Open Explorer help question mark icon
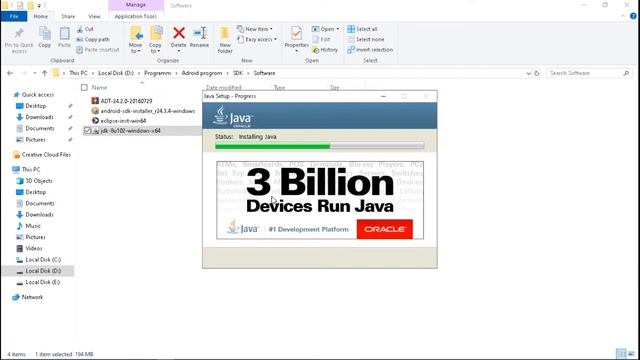The height and width of the screenshot is (360, 640). (x=633, y=16)
